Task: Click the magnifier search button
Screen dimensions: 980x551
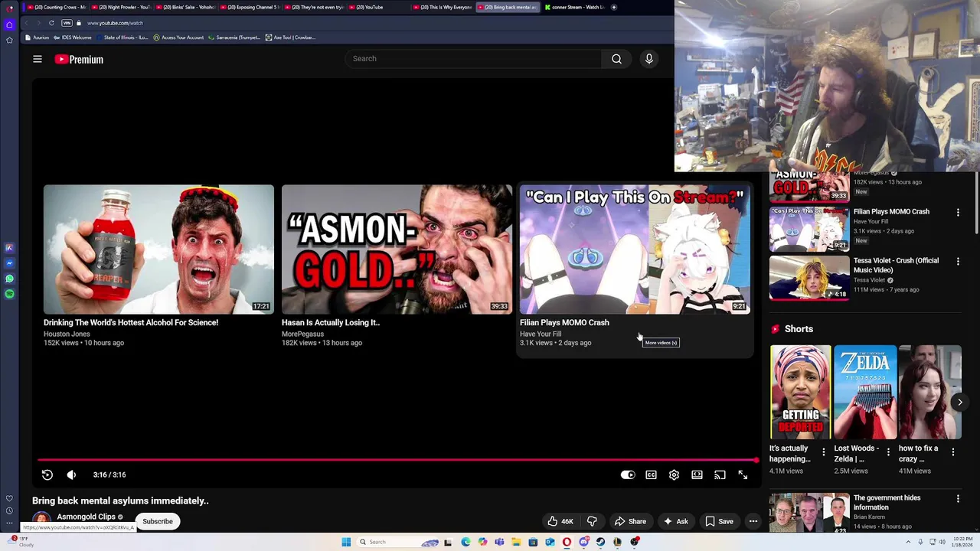Action: tap(616, 59)
